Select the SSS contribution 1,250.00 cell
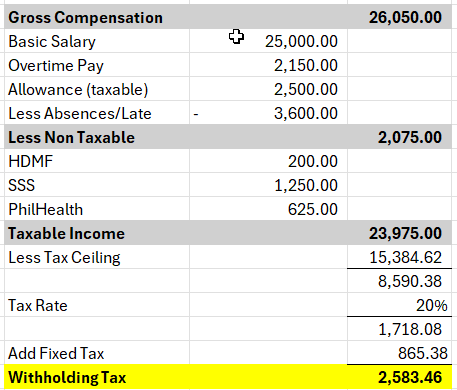457x390 pixels. tap(268, 185)
